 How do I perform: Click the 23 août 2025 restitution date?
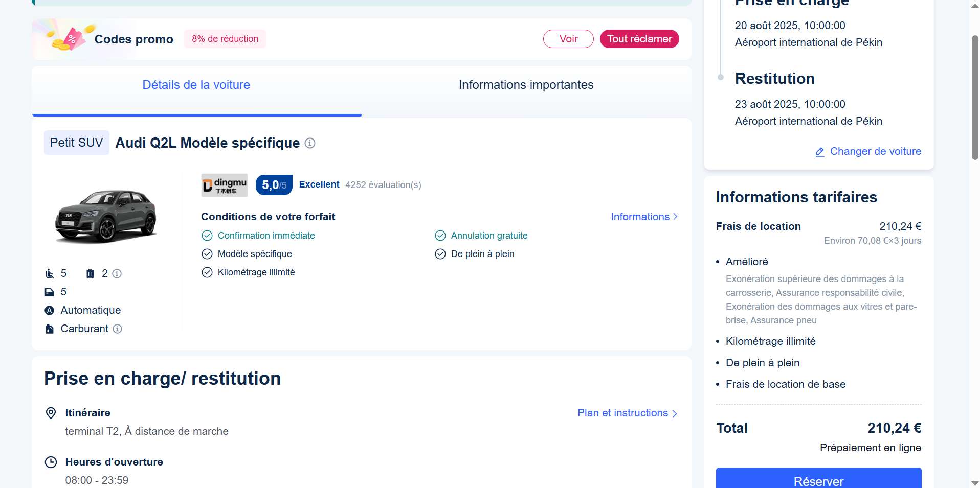pos(790,104)
